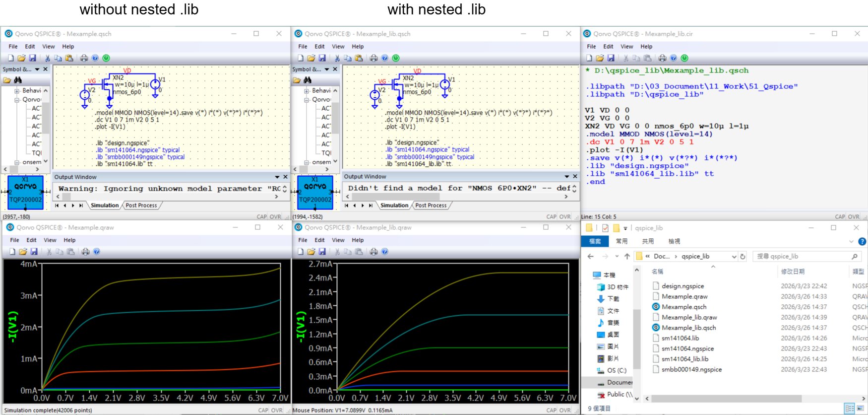Open address bar history dropdown in Explorer
Image resolution: width=868 pixels, height=415 pixels.
tap(734, 256)
